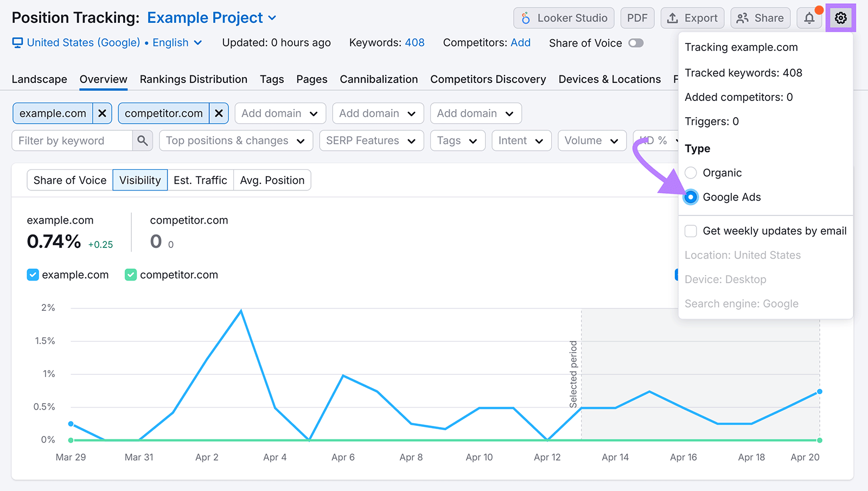Enable weekly email updates checkbox
Screen dimensions: 868x491
point(691,231)
